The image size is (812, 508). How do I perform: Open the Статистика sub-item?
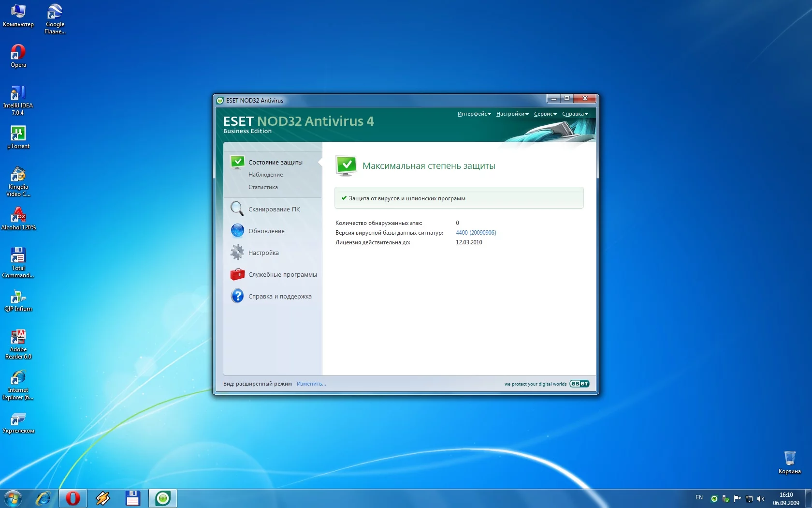pos(263,187)
